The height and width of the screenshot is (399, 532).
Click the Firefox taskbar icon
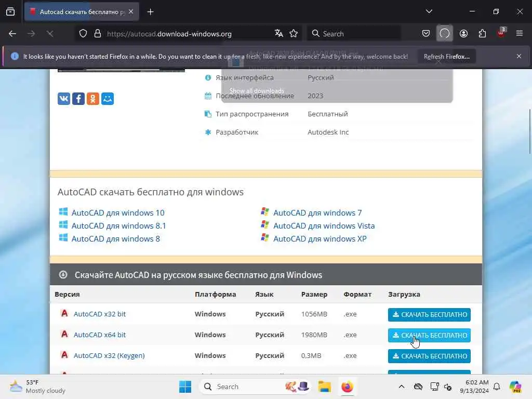(x=347, y=387)
